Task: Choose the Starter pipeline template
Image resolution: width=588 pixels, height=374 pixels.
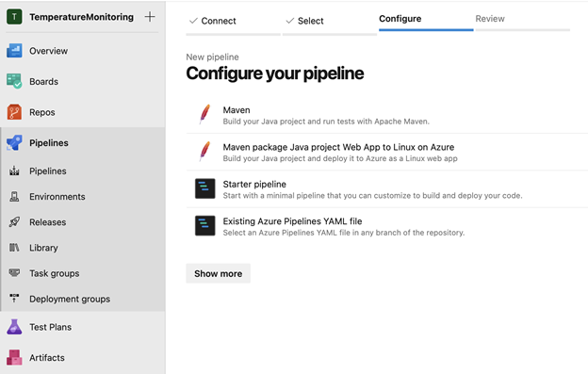Action: coord(387,189)
